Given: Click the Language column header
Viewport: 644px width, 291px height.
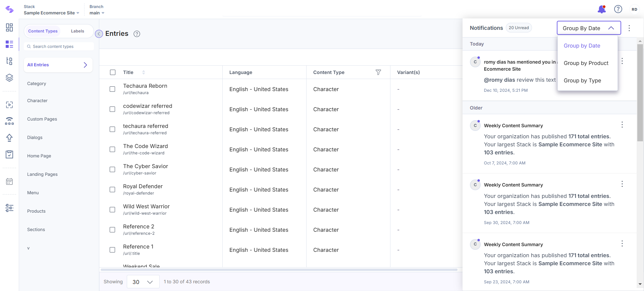Looking at the screenshot, I should tap(241, 72).
